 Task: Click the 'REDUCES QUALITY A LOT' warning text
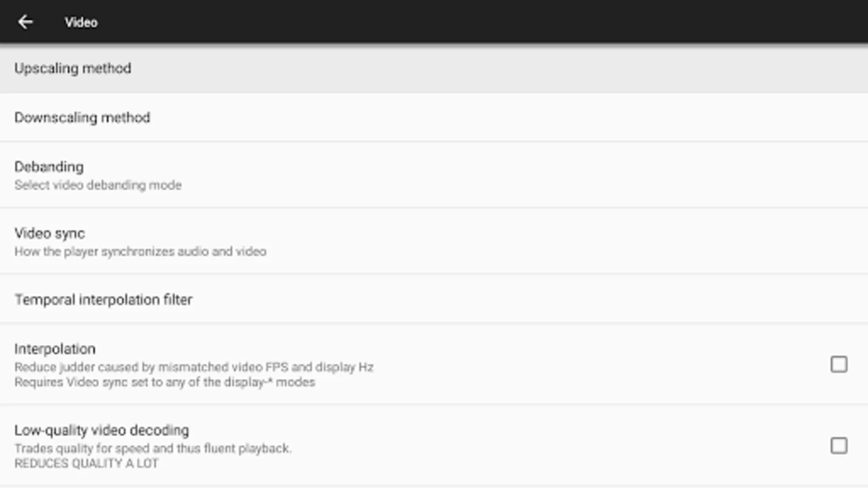pyautogui.click(x=87, y=464)
